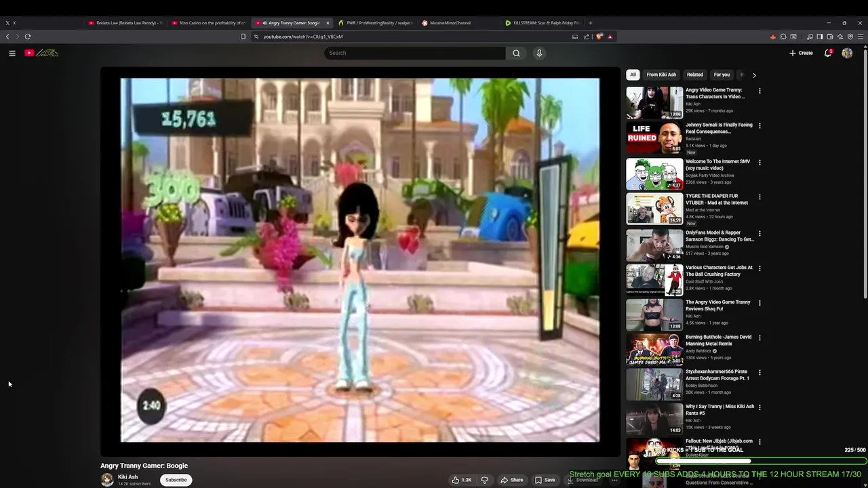Click the search magnifier button
Screen dimensions: 868x488
[x=516, y=53]
